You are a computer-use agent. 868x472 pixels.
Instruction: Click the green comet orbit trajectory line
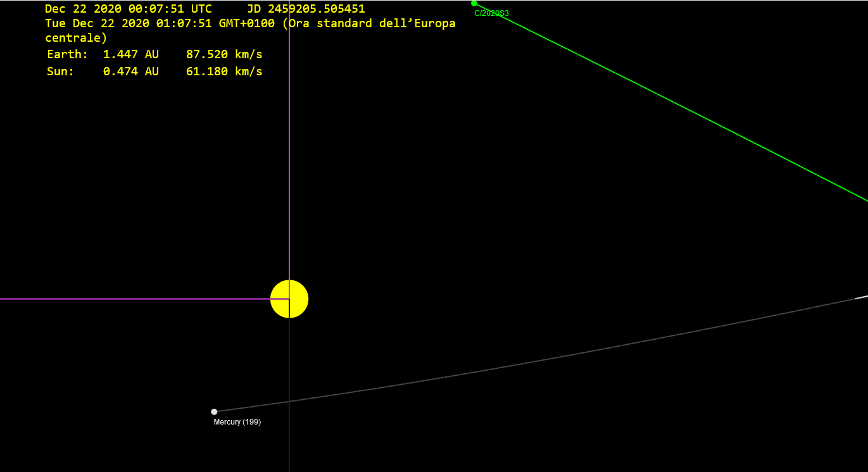click(671, 102)
